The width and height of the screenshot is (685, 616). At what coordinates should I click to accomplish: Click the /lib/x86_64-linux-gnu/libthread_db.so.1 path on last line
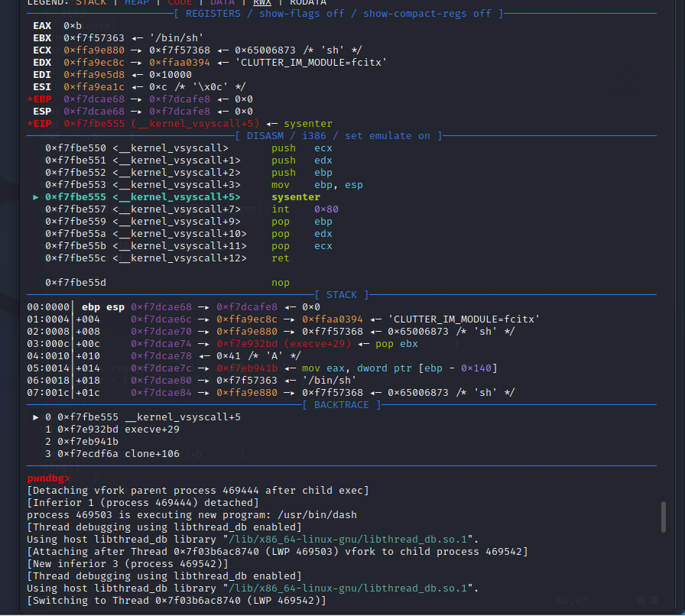pyautogui.click(x=348, y=588)
